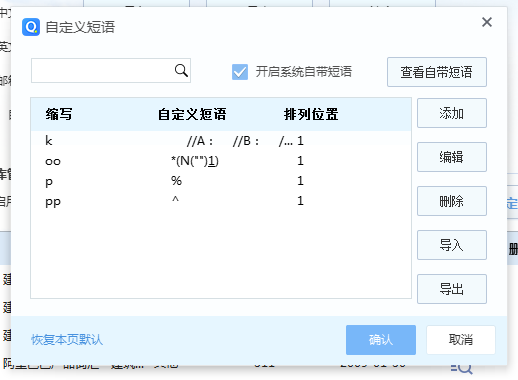Select the p row with % phrase
Image resolution: width=518 pixels, height=380 pixels.
221,181
